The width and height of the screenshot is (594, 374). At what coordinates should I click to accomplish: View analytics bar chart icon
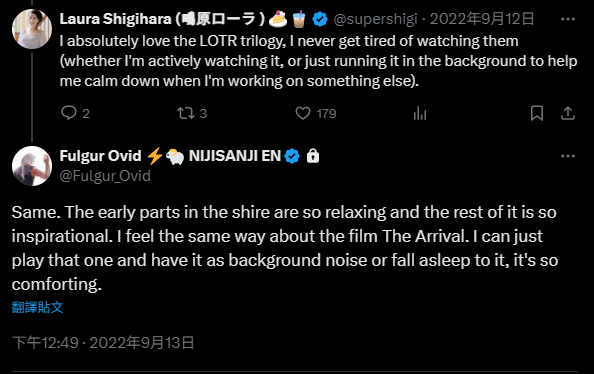420,113
